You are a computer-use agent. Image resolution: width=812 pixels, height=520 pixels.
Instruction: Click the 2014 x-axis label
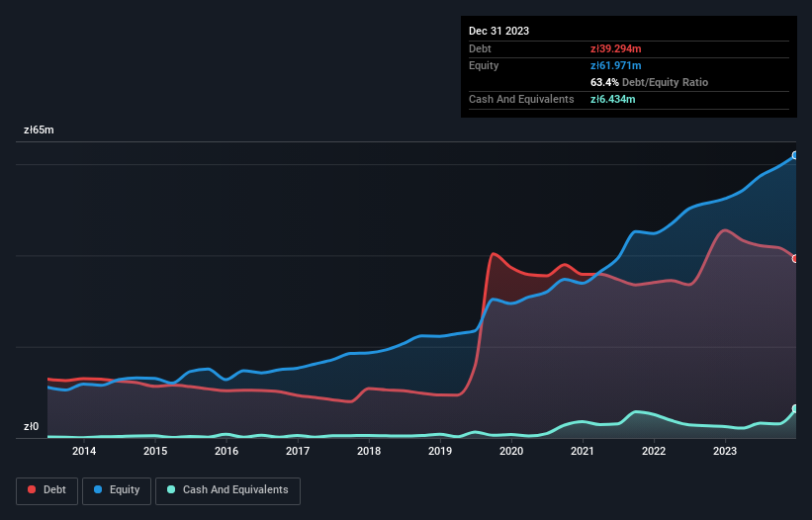pyautogui.click(x=84, y=451)
